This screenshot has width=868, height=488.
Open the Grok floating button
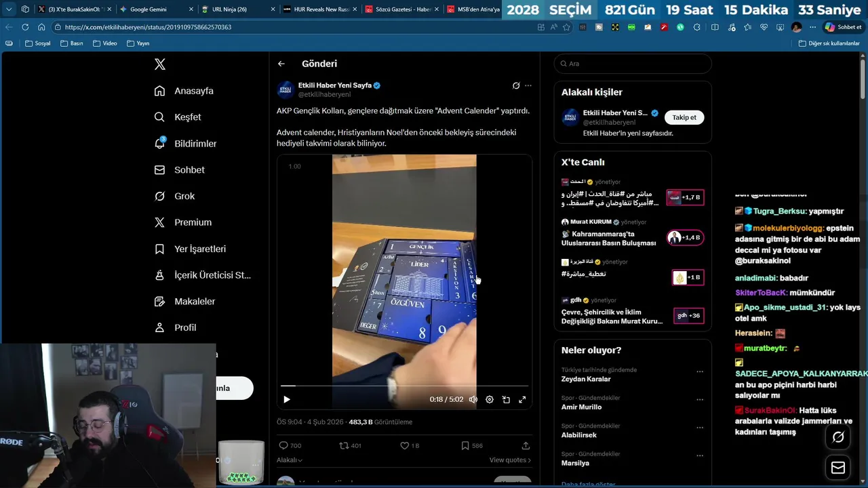(838, 437)
